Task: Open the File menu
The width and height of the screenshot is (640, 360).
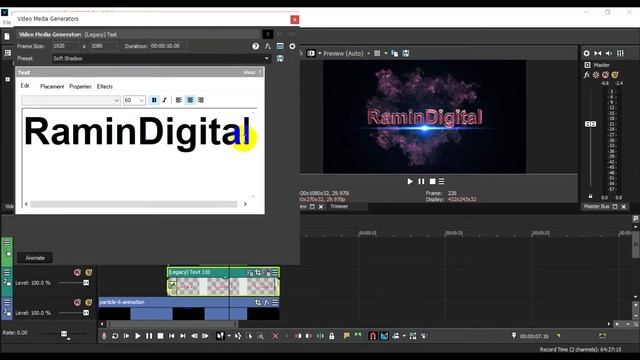Action: pos(7,22)
